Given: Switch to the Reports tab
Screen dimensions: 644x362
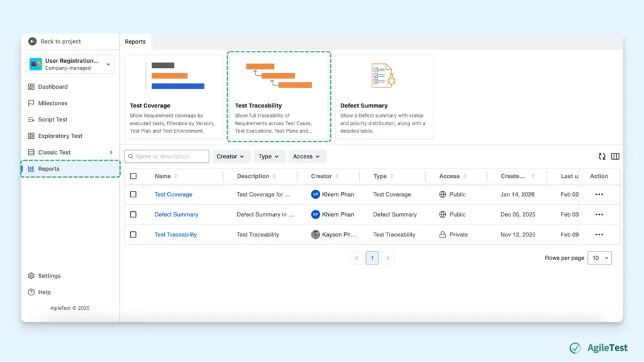Looking at the screenshot, I should click(135, 41).
